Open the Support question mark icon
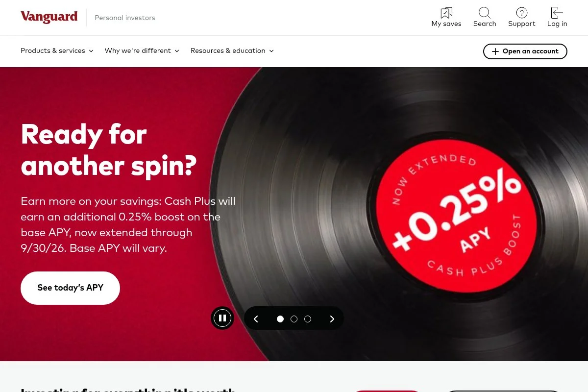Screen dimensions: 588x392 pyautogui.click(x=522, y=13)
